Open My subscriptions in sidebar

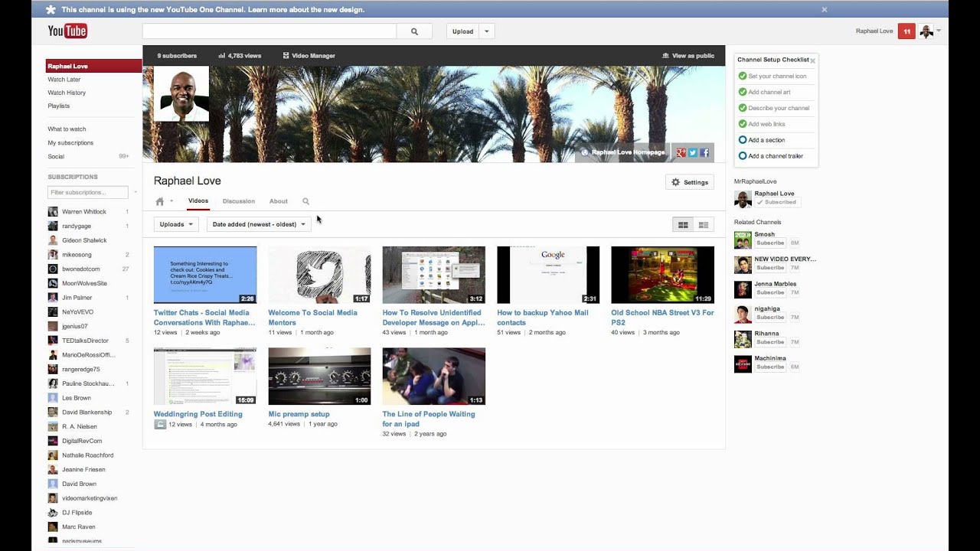click(x=70, y=143)
